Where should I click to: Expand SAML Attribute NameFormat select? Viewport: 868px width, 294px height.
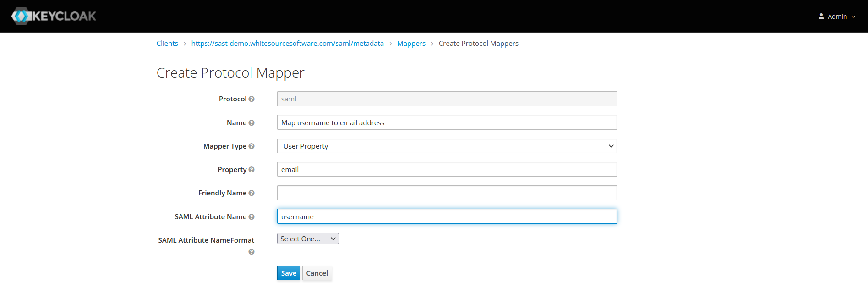(308, 239)
